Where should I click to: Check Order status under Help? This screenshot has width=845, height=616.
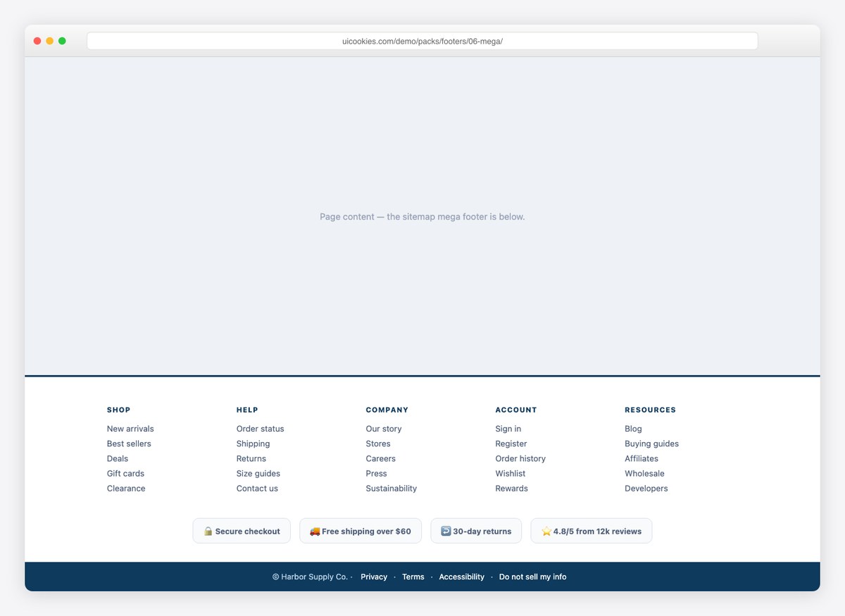pos(261,429)
